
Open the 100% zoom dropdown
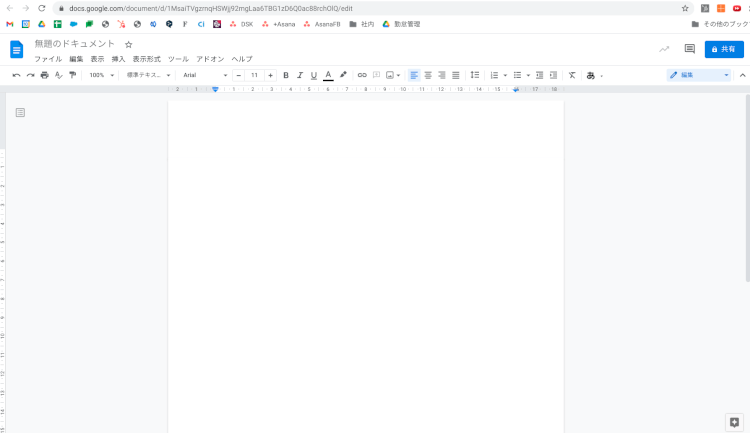101,75
